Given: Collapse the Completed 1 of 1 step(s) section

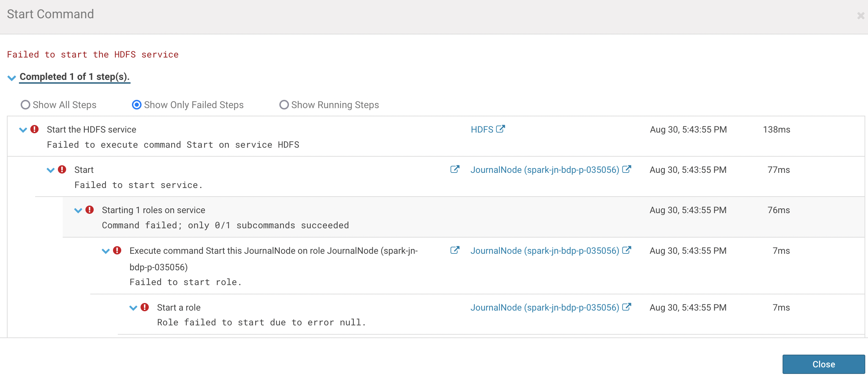Looking at the screenshot, I should tap(11, 78).
